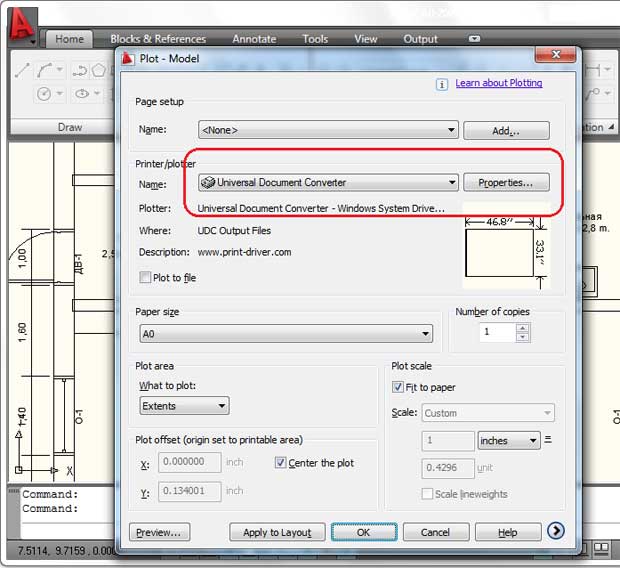
Task: Click the www.print-driver.com description text
Action: pos(244,252)
